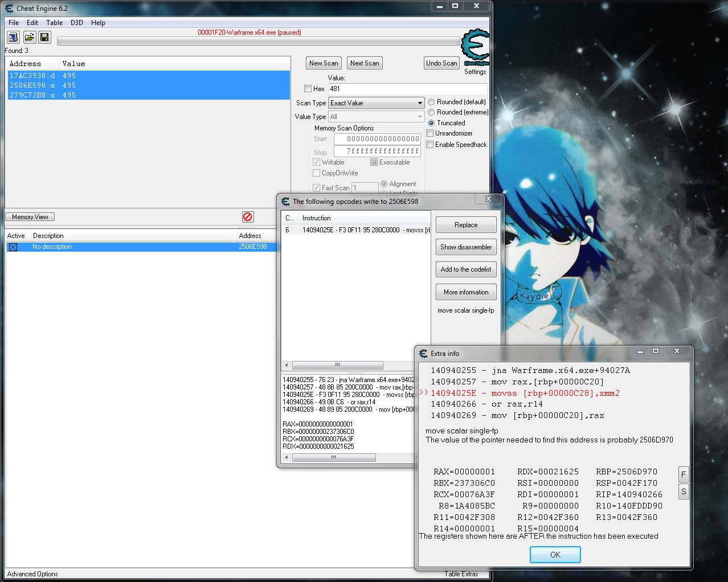Click the open process icon
728x582 pixels.
point(13,38)
